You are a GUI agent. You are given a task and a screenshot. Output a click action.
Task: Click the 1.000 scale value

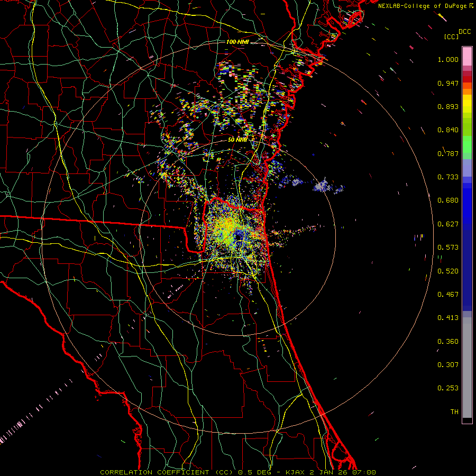pyautogui.click(x=448, y=59)
